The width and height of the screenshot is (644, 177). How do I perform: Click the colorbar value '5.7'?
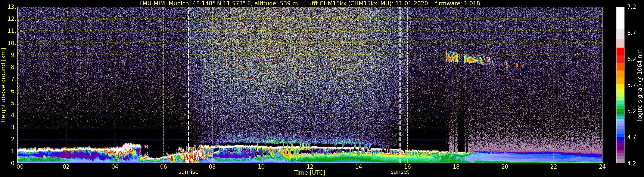[632, 85]
